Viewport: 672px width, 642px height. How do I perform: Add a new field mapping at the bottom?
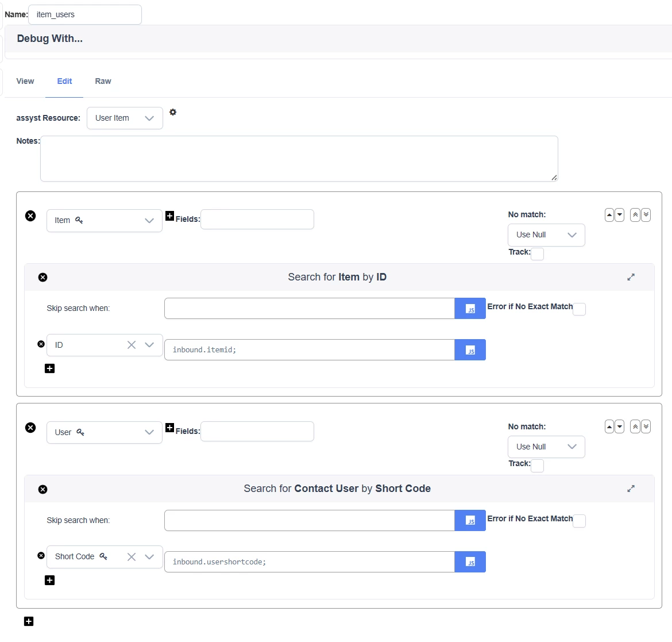click(x=29, y=621)
